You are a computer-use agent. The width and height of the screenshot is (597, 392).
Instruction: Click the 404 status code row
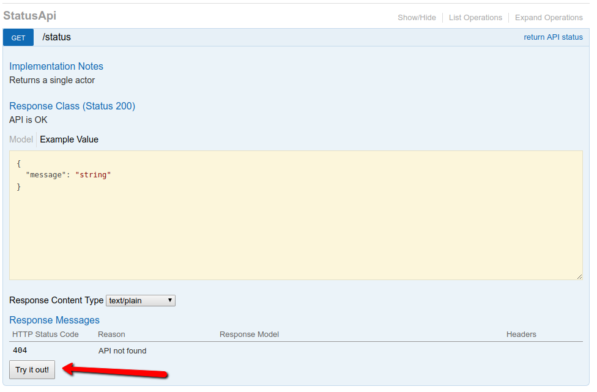[x=296, y=351]
